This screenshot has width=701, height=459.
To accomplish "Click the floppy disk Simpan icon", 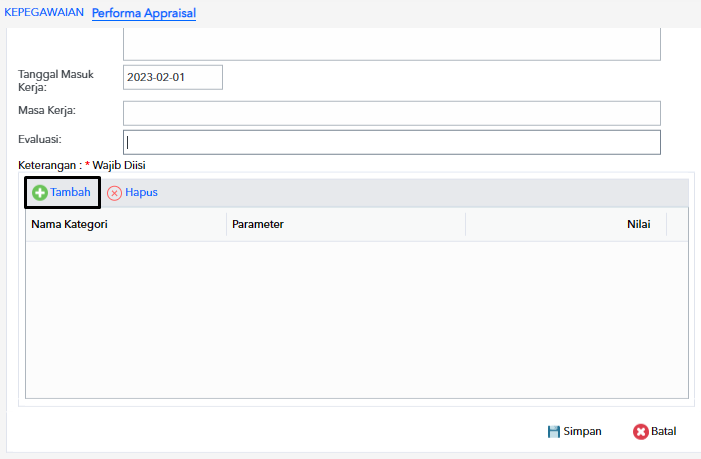I will click(553, 431).
